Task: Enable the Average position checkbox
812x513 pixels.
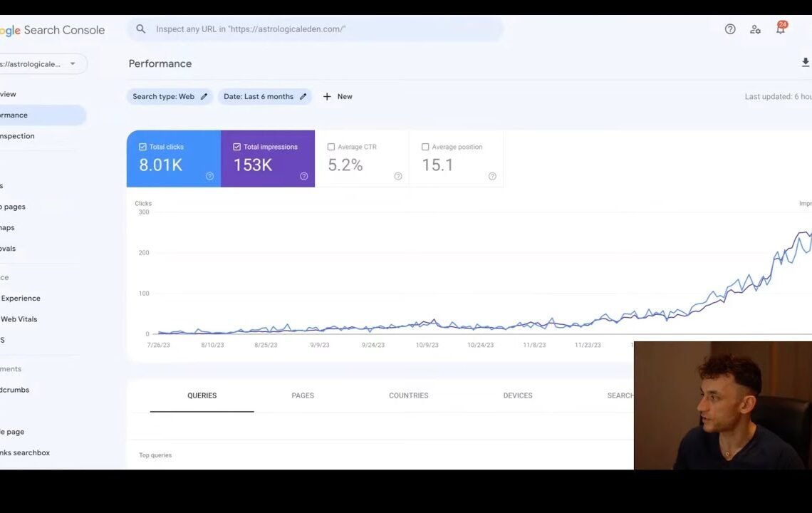Action: tap(425, 147)
